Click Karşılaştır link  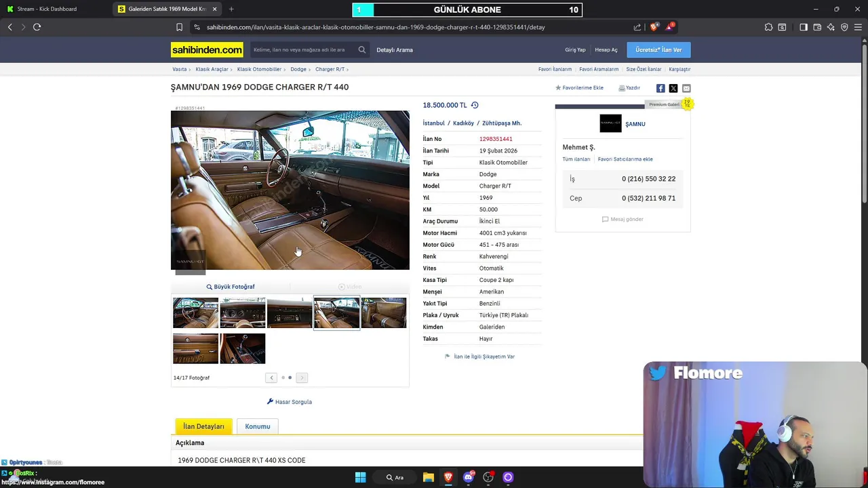[x=679, y=69]
